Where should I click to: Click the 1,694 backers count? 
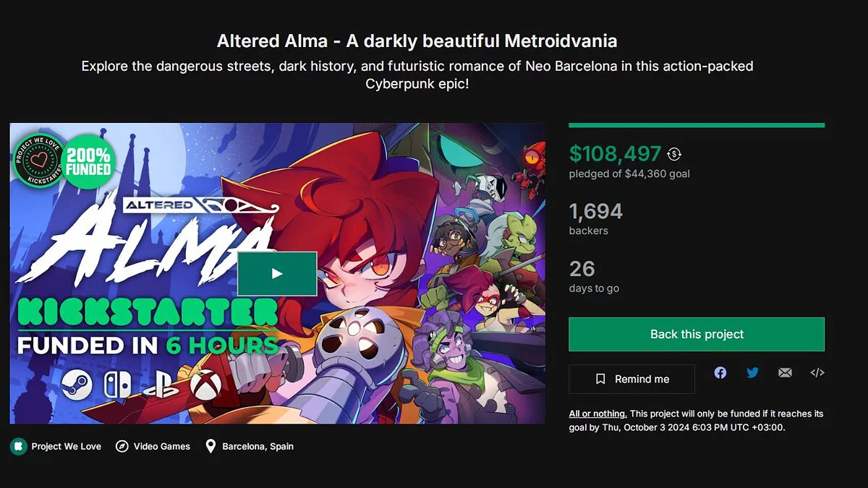coord(595,211)
